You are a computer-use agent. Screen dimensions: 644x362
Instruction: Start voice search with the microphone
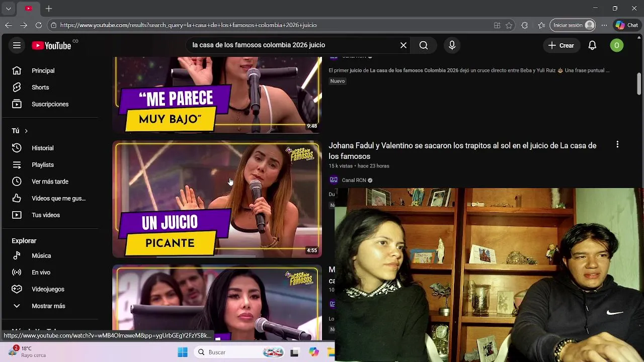(452, 45)
